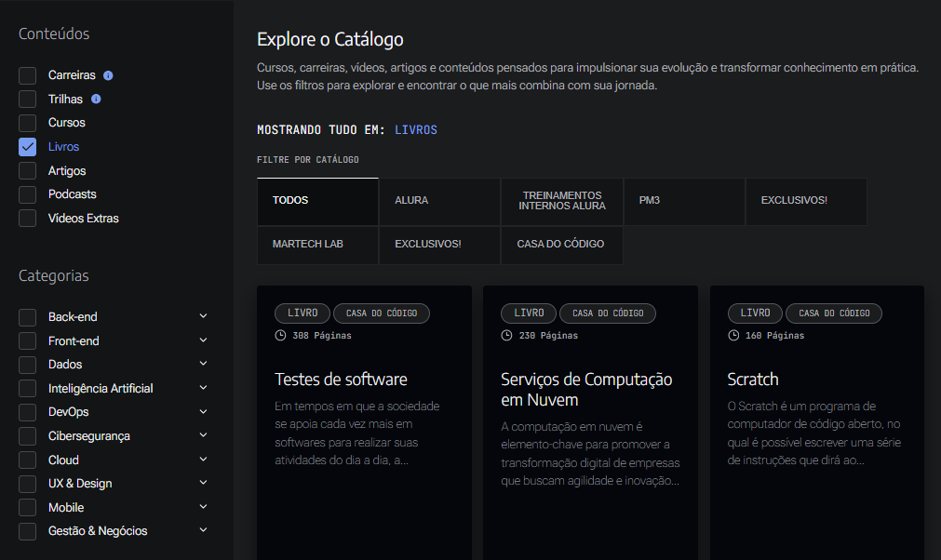Uncheck the Livros checkbox
This screenshot has height=560, width=941.
point(28,147)
